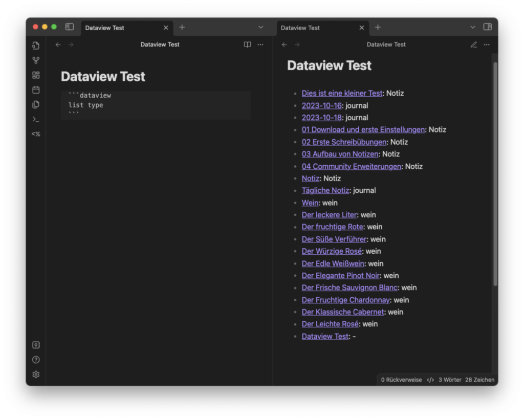Close right Dataview Test tab
524x420 pixels.
362,28
